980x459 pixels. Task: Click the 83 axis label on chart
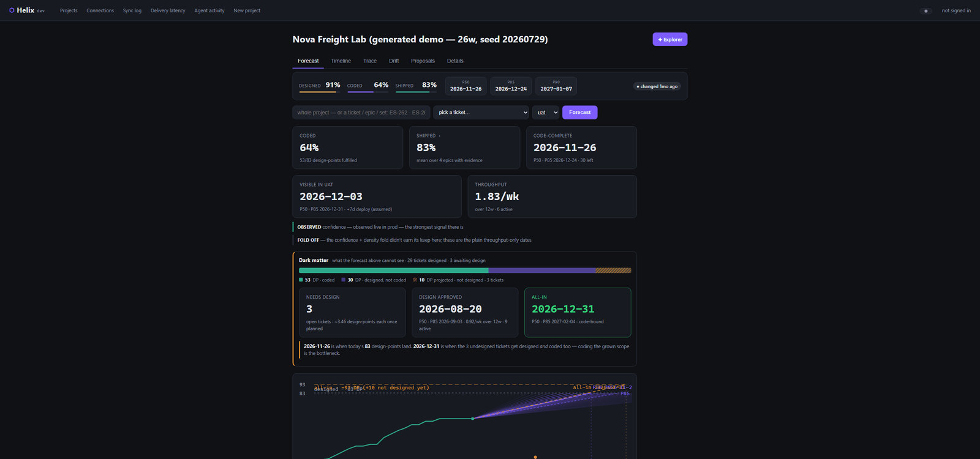coord(302,394)
